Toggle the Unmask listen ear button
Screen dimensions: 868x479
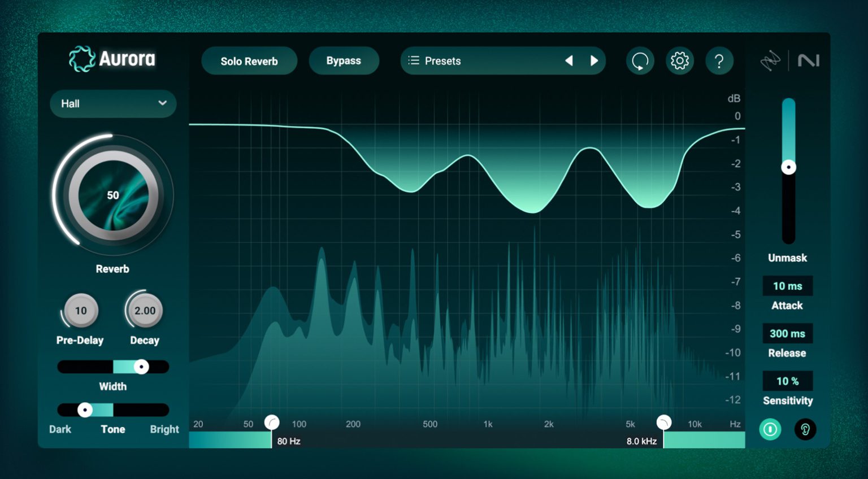[805, 429]
